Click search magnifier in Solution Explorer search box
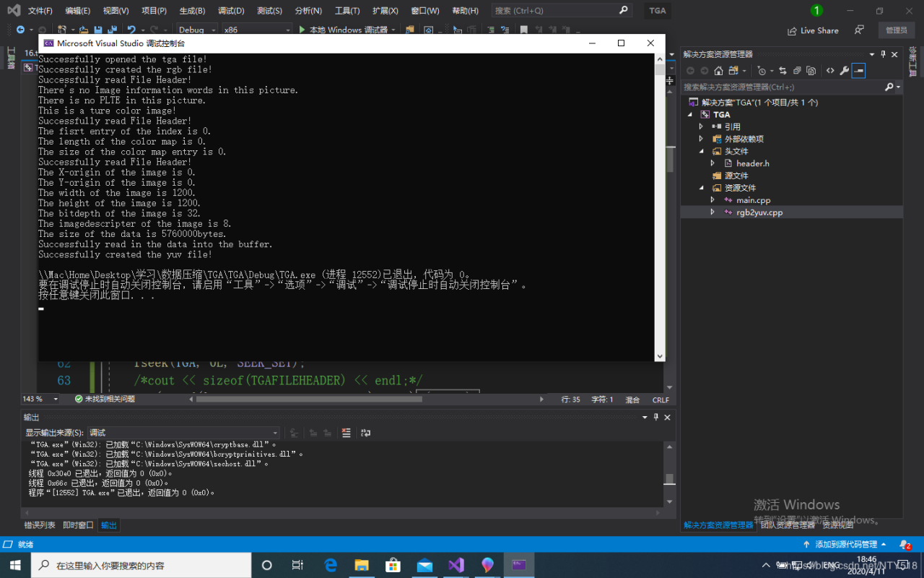Viewport: 924px width, 578px height. [889, 87]
